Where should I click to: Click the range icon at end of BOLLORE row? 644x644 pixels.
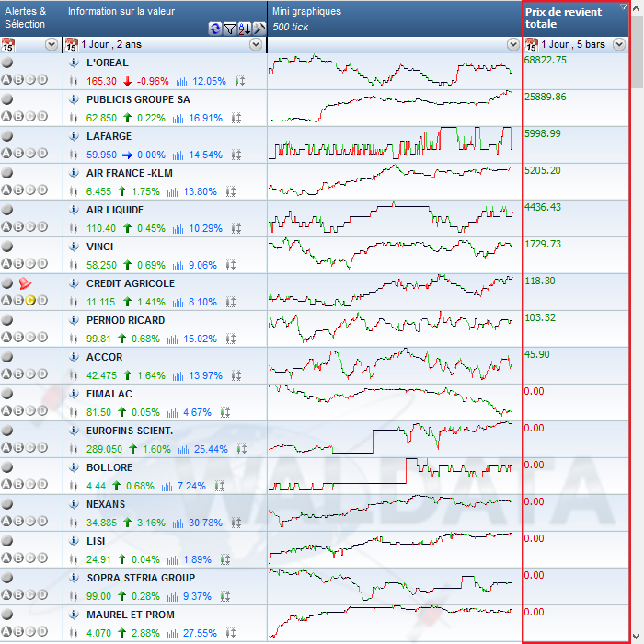[220, 486]
